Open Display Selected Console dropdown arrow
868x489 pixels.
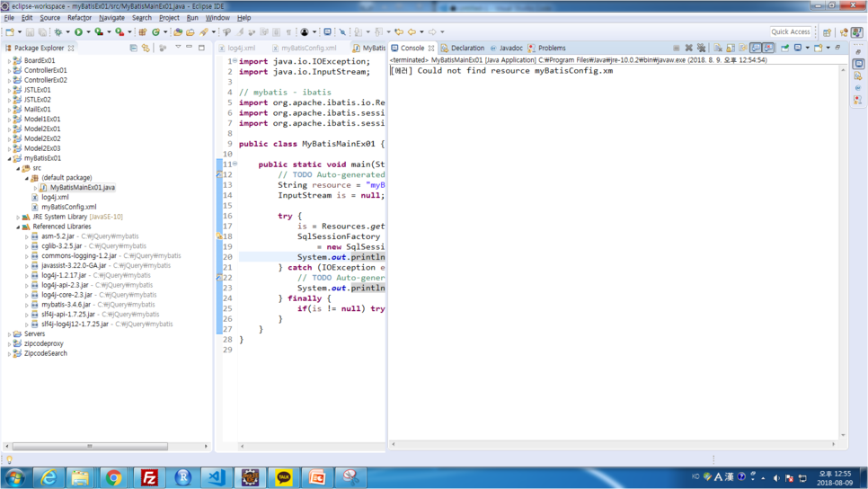tap(807, 49)
